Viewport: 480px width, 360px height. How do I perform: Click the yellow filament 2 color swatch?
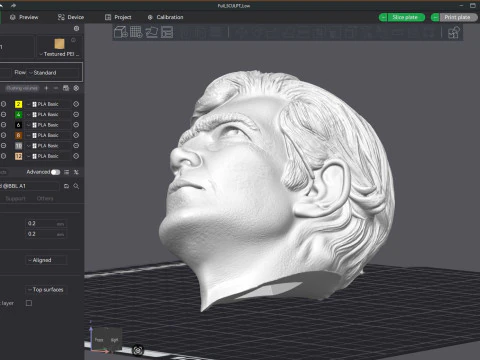[x=18, y=104]
